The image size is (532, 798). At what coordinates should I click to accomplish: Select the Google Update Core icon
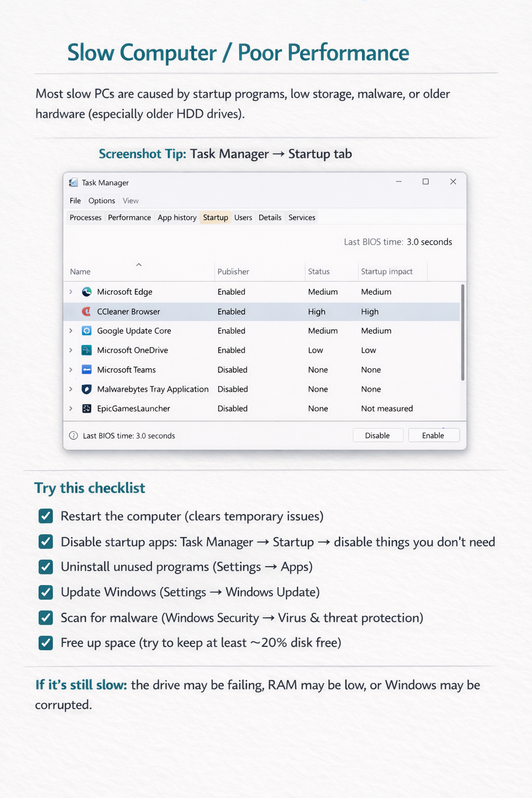86,330
